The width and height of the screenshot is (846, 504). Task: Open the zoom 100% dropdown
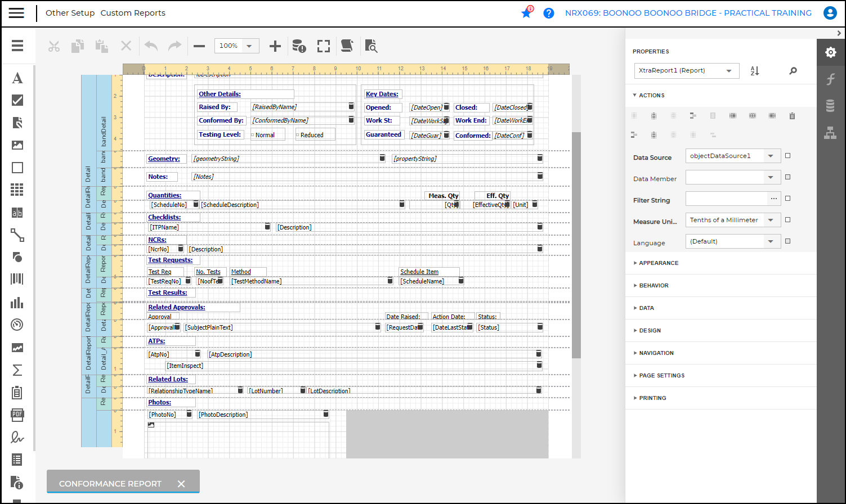[249, 46]
